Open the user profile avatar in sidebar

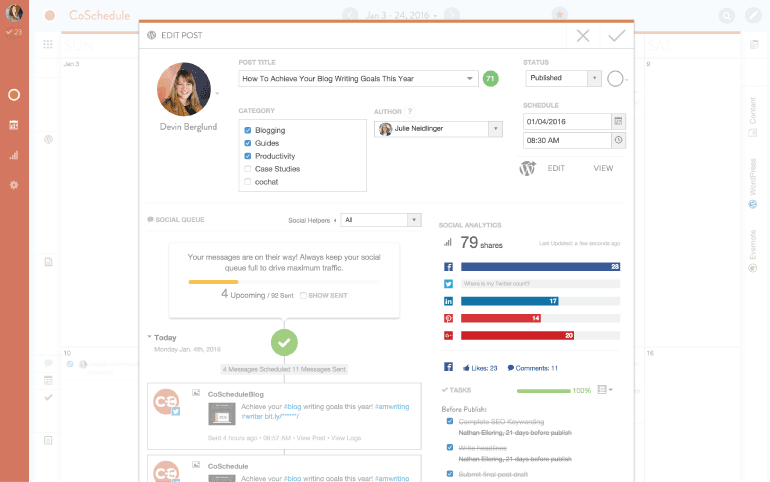click(x=14, y=13)
